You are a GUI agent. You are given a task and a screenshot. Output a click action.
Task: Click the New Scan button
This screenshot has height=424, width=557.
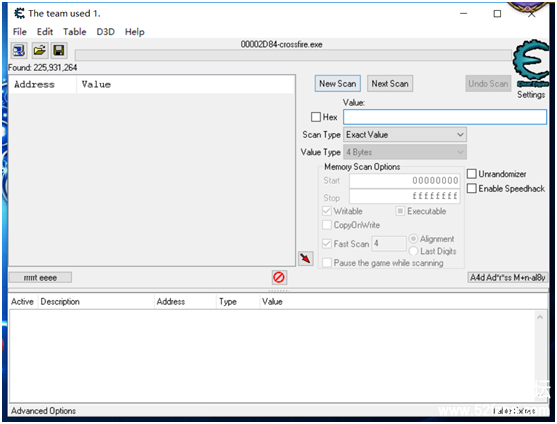pos(337,83)
